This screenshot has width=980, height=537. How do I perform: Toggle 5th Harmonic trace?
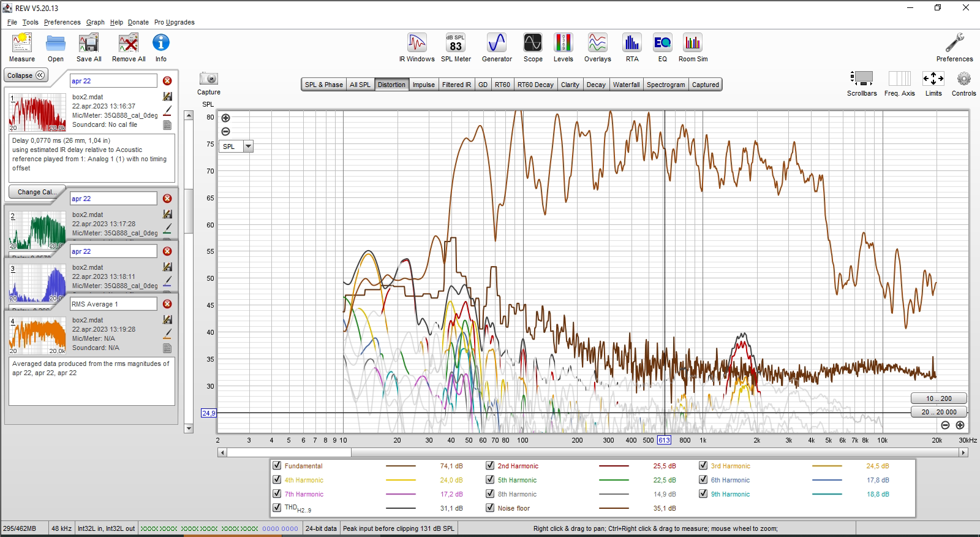(490, 480)
